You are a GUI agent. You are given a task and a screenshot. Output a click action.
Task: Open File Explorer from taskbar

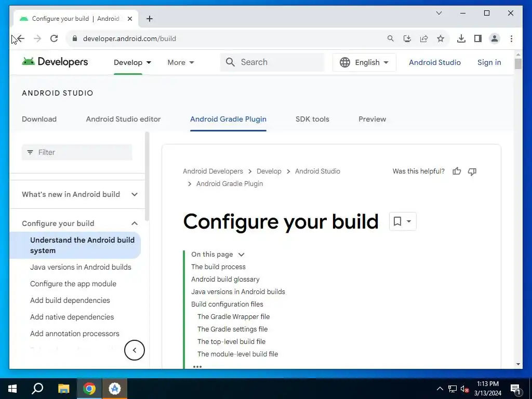[63, 389]
